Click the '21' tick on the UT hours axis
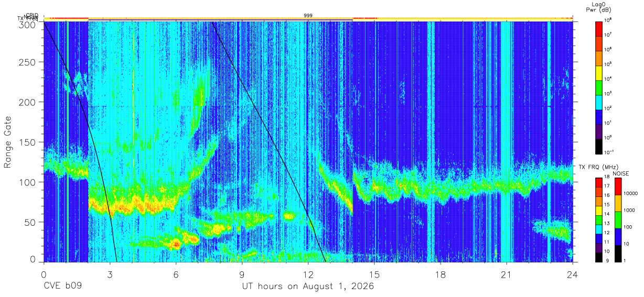 pyautogui.click(x=507, y=273)
